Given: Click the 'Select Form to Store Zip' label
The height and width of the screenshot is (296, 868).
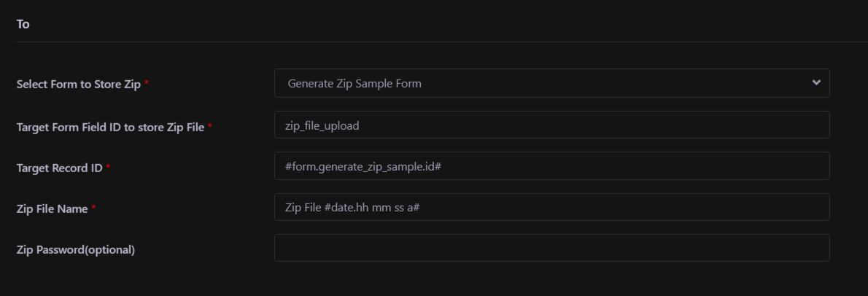Looking at the screenshot, I should 79,84.
